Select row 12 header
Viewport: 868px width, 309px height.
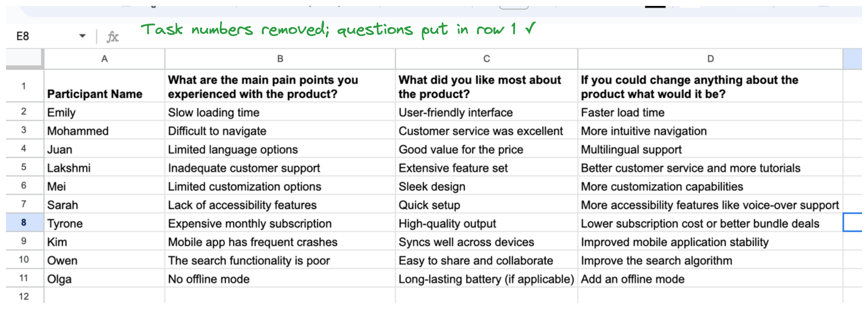24,296
